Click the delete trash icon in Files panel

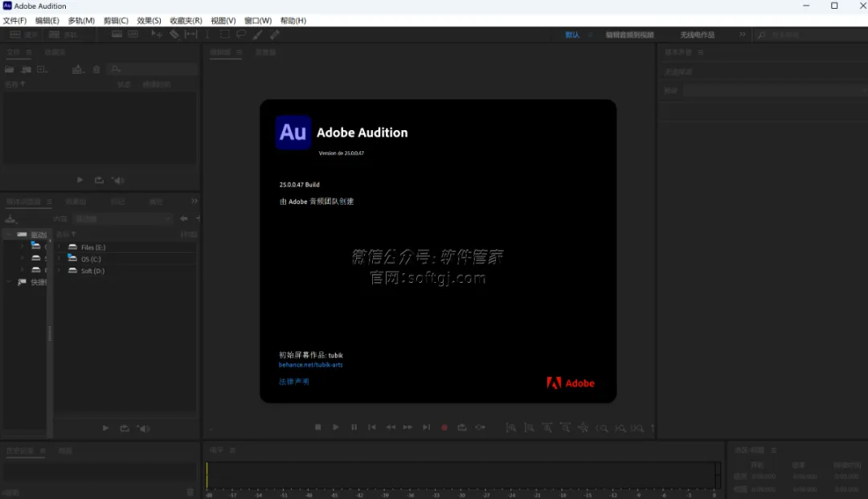(96, 69)
